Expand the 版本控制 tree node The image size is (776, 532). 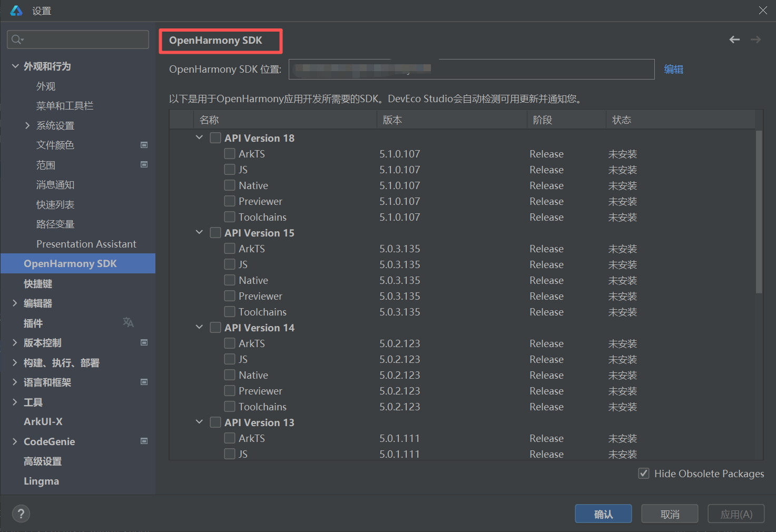15,342
